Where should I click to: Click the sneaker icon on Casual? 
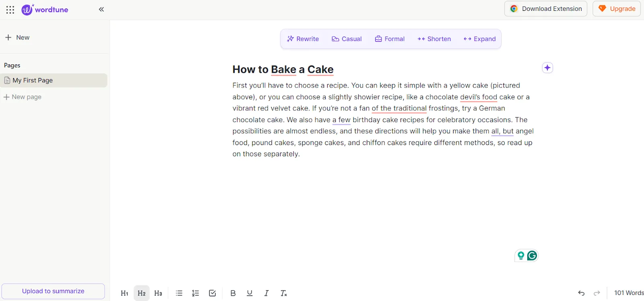coord(335,39)
